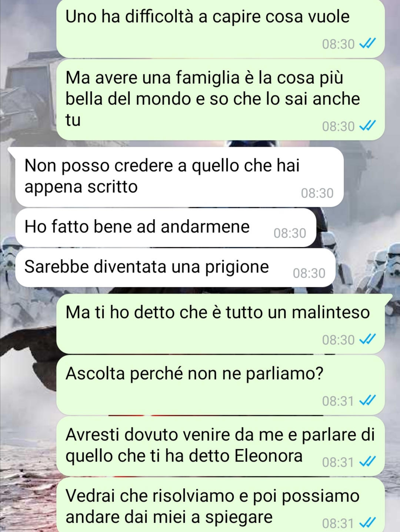The height and width of the screenshot is (532, 400).
Task: Click blue ticks on 'Vedrai che risolviamo' message
Action: pyautogui.click(x=368, y=523)
